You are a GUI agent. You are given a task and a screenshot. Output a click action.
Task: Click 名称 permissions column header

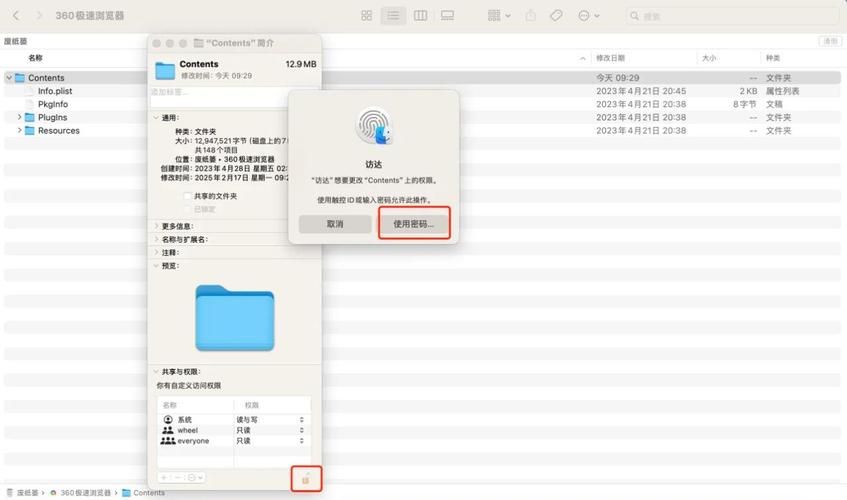[170, 405]
